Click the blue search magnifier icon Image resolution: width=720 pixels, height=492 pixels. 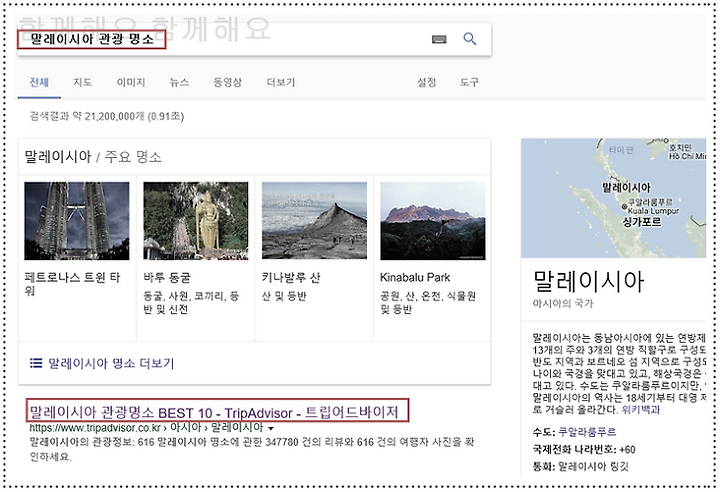tap(469, 39)
